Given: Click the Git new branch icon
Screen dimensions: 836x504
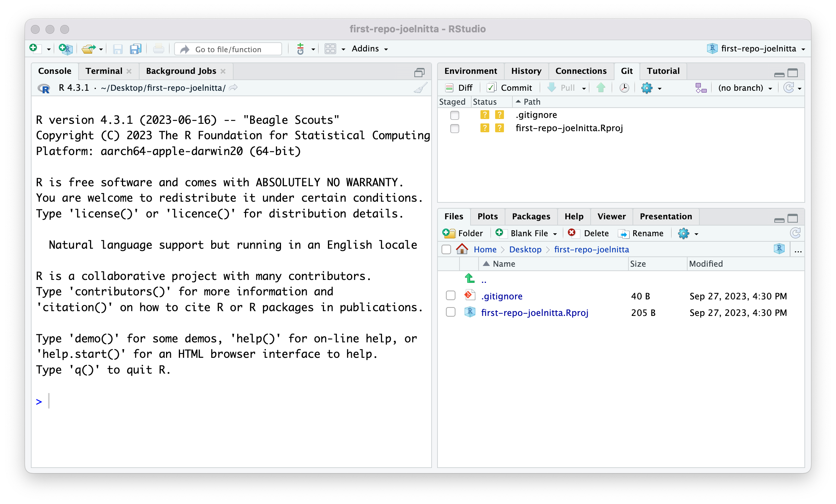Looking at the screenshot, I should pos(701,88).
